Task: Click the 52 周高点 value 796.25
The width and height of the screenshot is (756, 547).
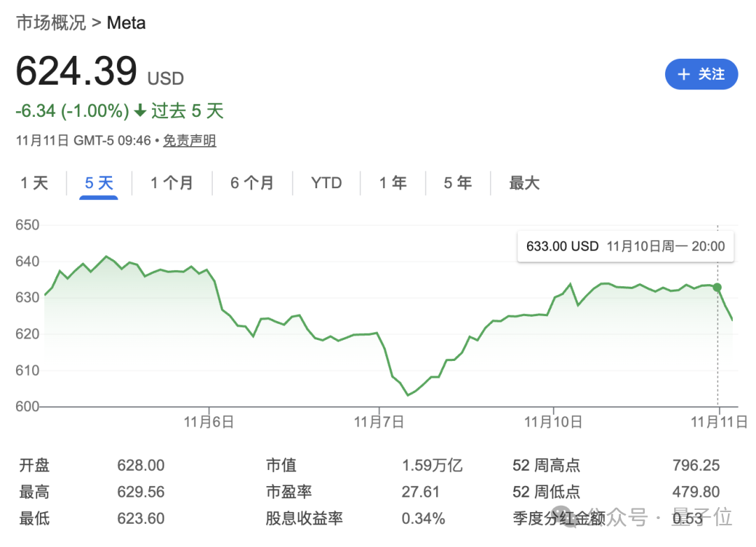Action: pos(695,464)
